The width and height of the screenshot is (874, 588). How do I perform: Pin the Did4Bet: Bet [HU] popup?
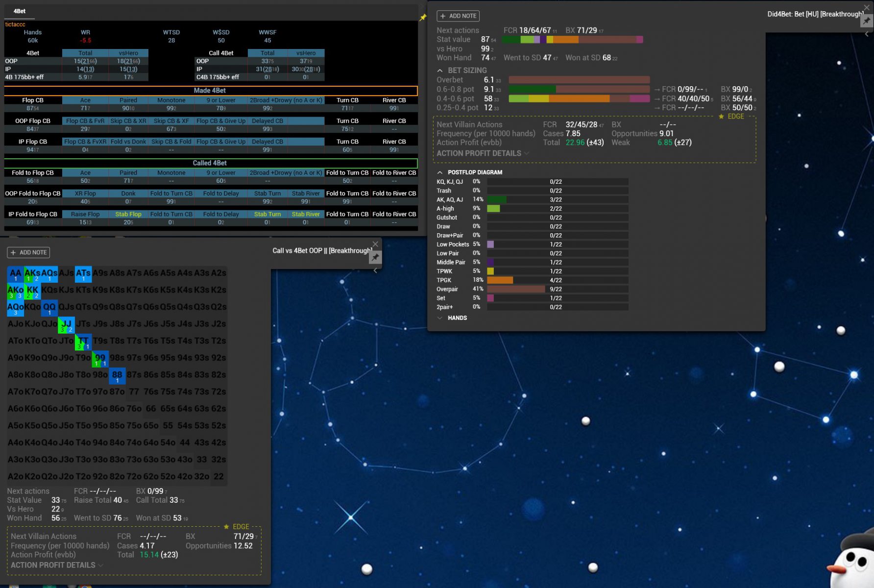[x=867, y=21]
